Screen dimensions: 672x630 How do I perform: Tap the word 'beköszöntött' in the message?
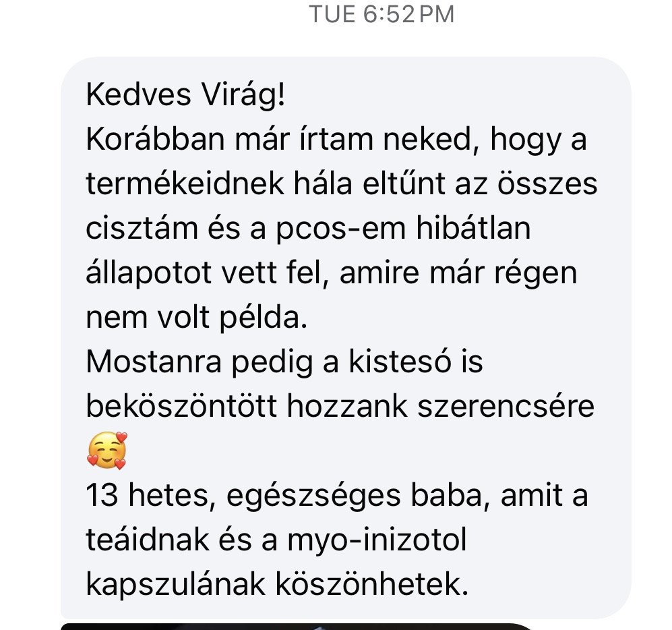(x=181, y=406)
